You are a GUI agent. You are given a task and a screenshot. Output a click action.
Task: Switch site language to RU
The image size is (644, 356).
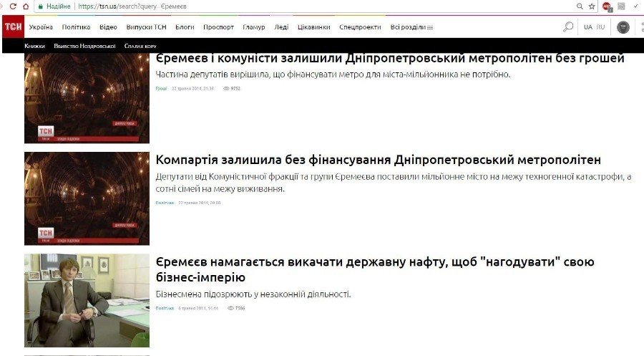(600, 27)
